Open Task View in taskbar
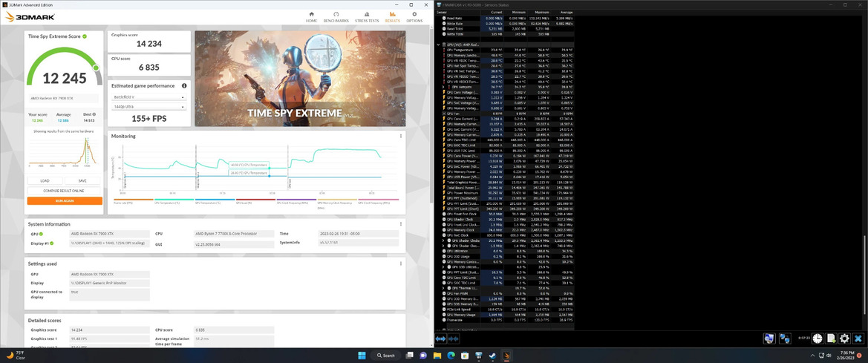Viewport: 868px width, 363px height. pos(410,355)
